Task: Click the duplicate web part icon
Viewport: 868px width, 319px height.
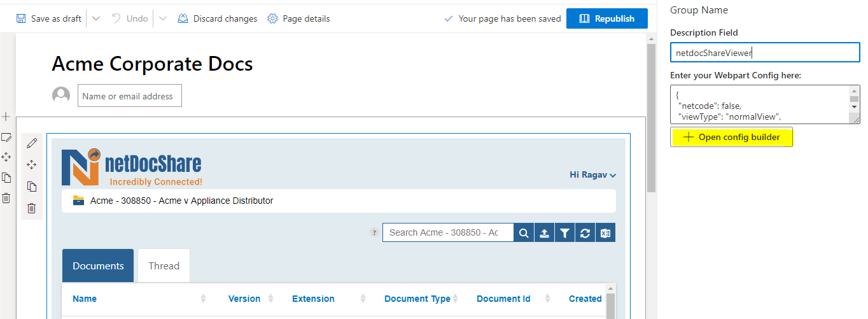Action: point(32,187)
